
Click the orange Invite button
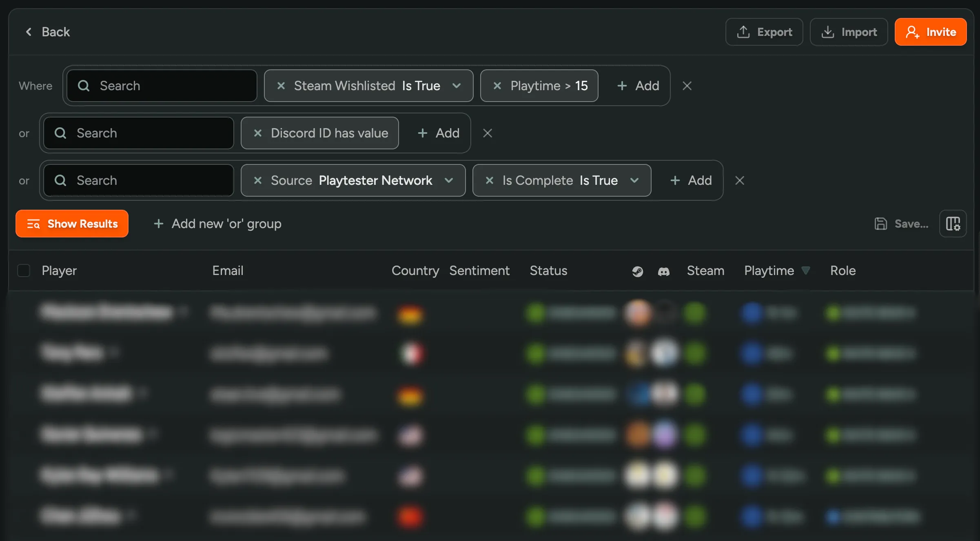[930, 32]
